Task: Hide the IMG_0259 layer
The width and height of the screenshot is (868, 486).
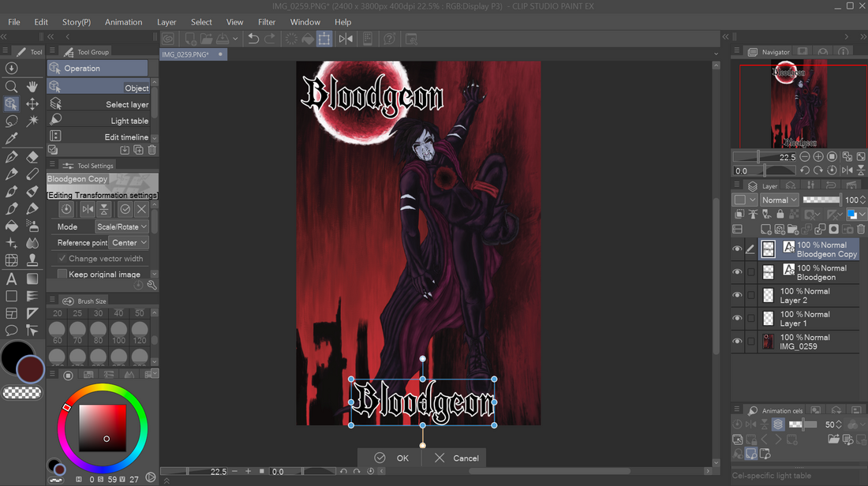Action: click(x=737, y=342)
